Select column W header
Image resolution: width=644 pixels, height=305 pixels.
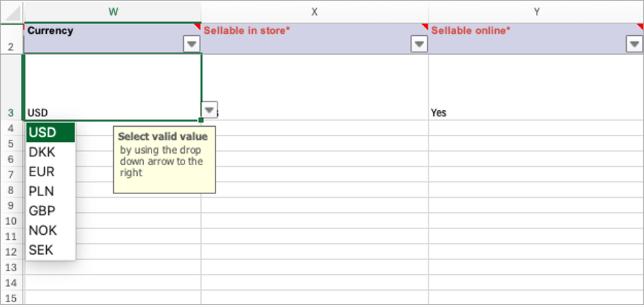tap(112, 11)
